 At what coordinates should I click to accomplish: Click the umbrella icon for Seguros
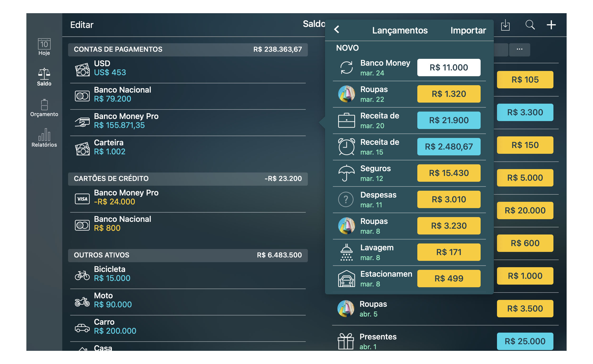pos(346,173)
